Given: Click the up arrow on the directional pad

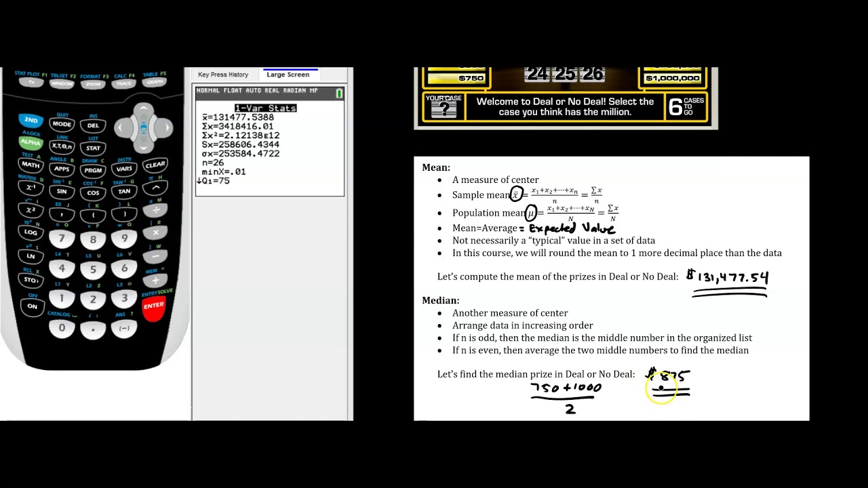Looking at the screenshot, I should click(143, 112).
